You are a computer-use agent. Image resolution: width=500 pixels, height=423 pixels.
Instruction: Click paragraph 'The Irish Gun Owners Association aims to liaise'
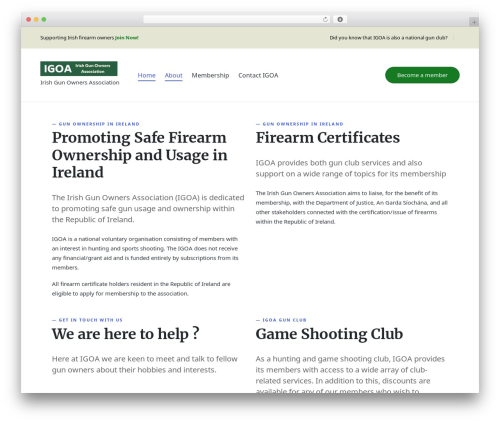point(352,207)
